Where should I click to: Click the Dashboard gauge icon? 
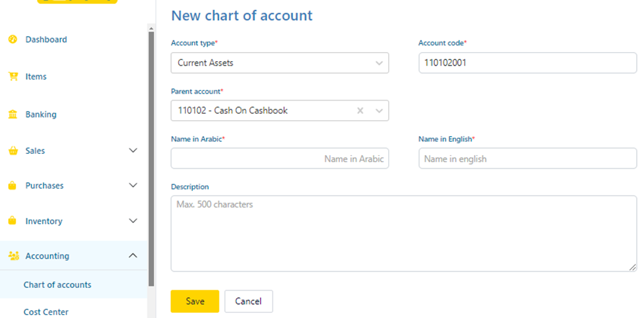(13, 39)
